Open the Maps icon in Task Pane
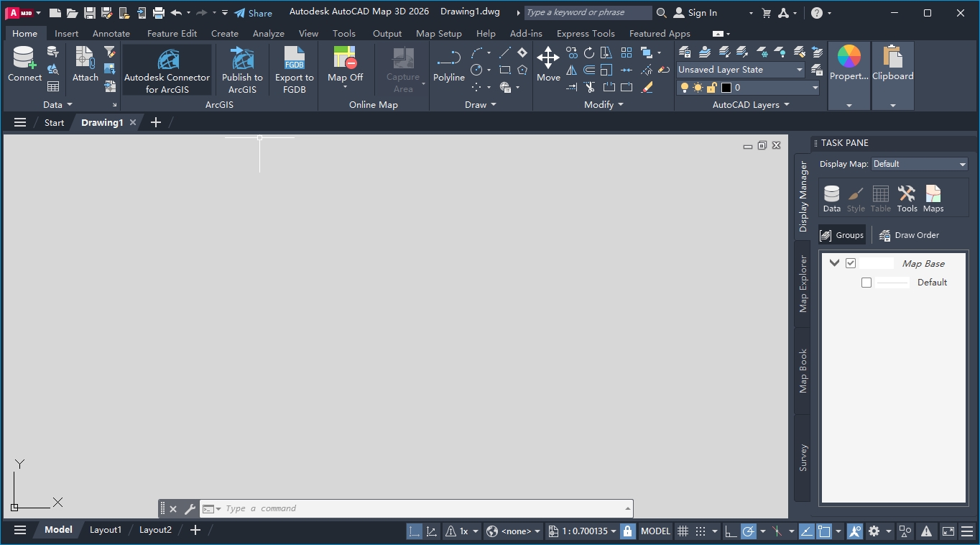The width and height of the screenshot is (980, 545). (x=933, y=198)
